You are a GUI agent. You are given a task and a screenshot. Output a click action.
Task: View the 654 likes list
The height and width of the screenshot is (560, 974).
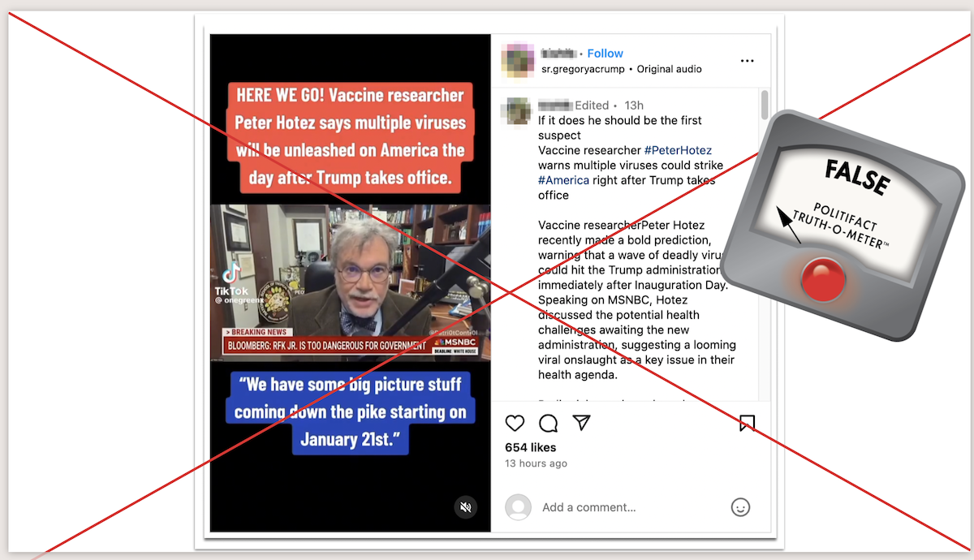click(x=531, y=447)
